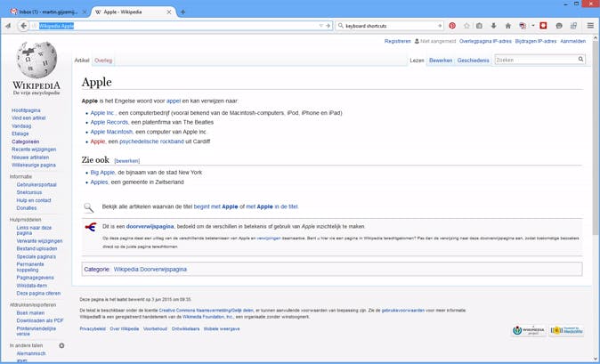Click the Wikimedia project badge

529,330
